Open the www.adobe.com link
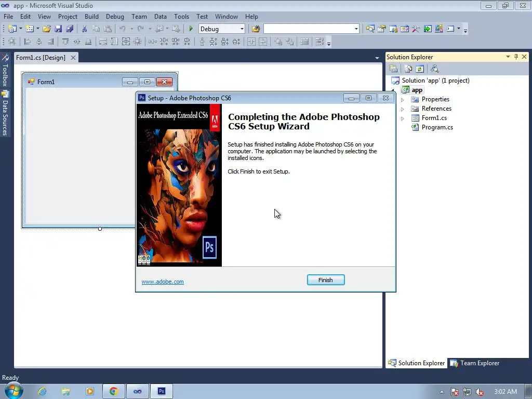 pos(163,282)
